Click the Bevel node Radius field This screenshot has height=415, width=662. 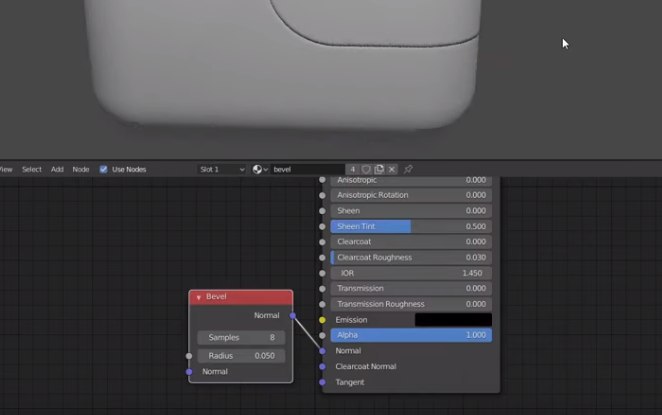[241, 356]
